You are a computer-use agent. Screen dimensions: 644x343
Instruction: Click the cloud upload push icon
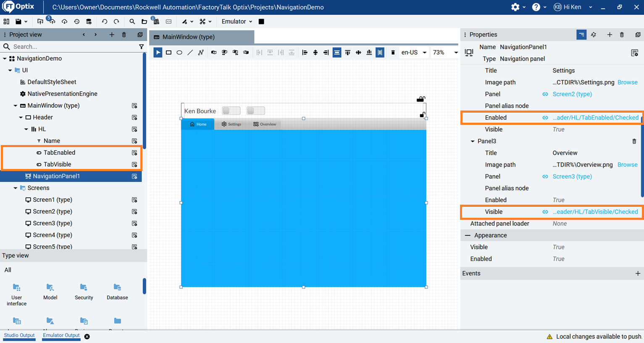pos(52,21)
